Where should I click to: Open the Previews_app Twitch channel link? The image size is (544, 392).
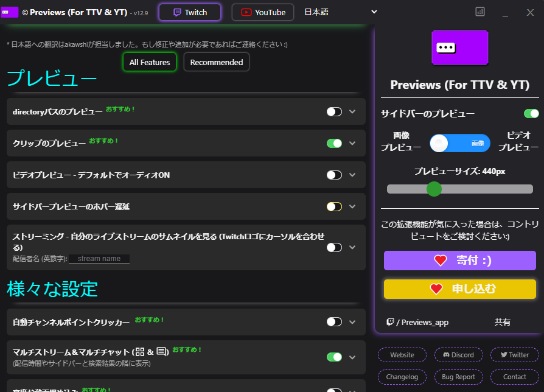417,322
